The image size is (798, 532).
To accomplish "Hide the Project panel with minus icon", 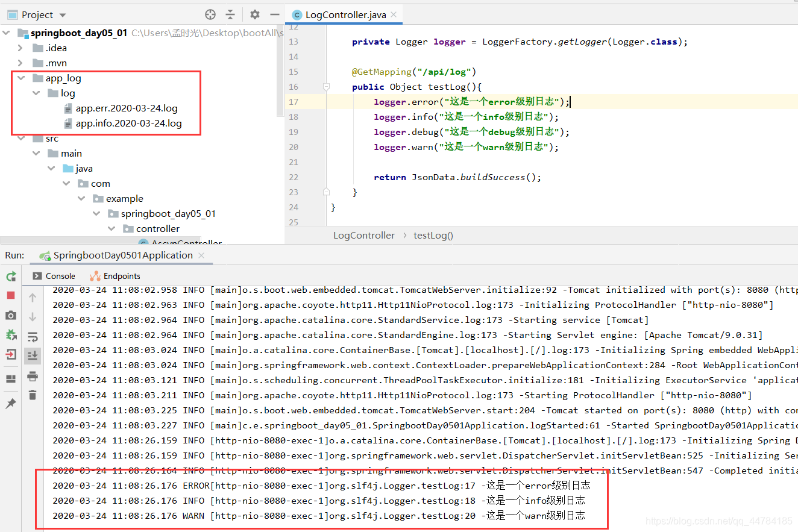I will point(275,14).
